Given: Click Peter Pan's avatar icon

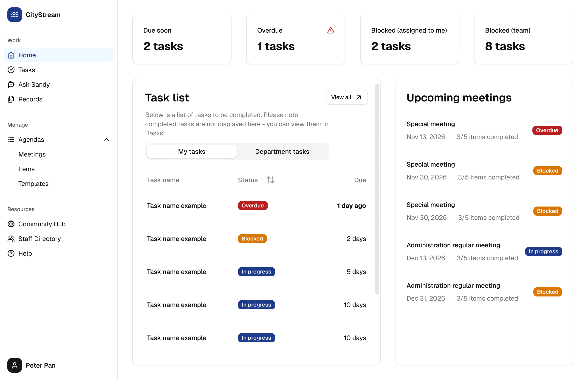Looking at the screenshot, I should point(14,365).
